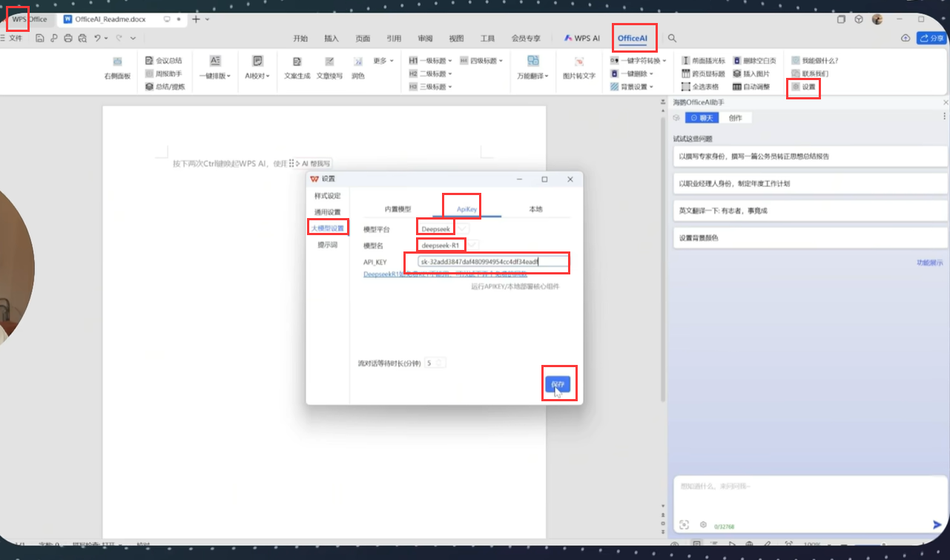Expand 背景设置 dropdown

[x=651, y=87]
